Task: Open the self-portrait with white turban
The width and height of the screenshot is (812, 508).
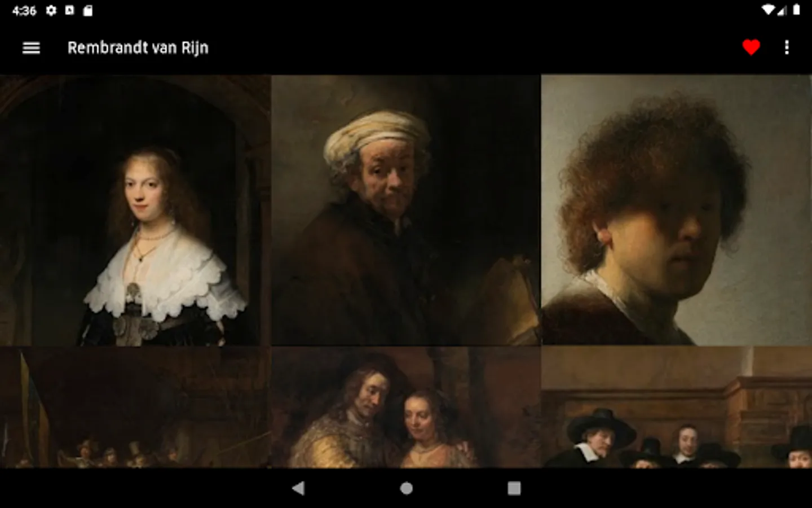Action: [x=405, y=210]
